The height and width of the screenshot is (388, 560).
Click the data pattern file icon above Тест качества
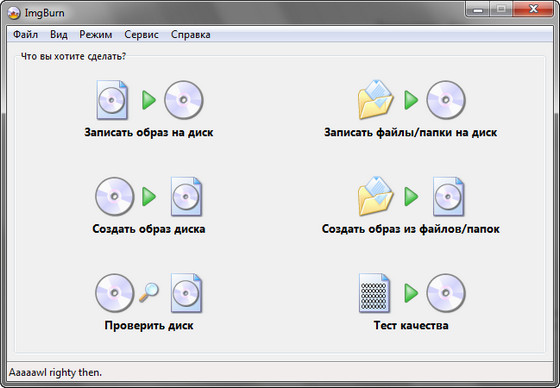tap(374, 293)
